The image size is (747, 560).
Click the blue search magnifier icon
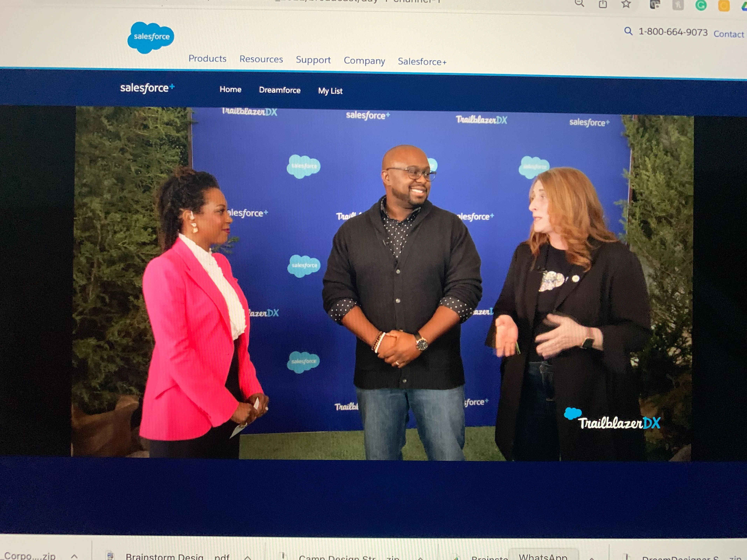(628, 31)
